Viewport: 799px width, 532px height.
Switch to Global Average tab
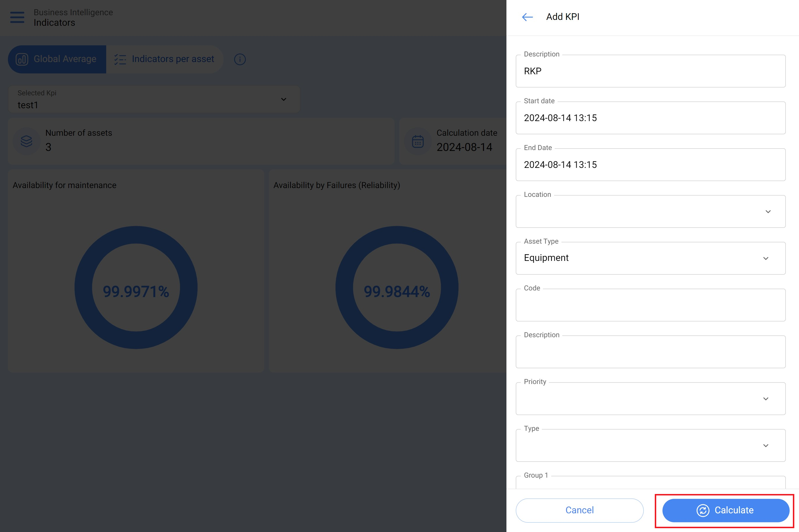click(x=57, y=59)
